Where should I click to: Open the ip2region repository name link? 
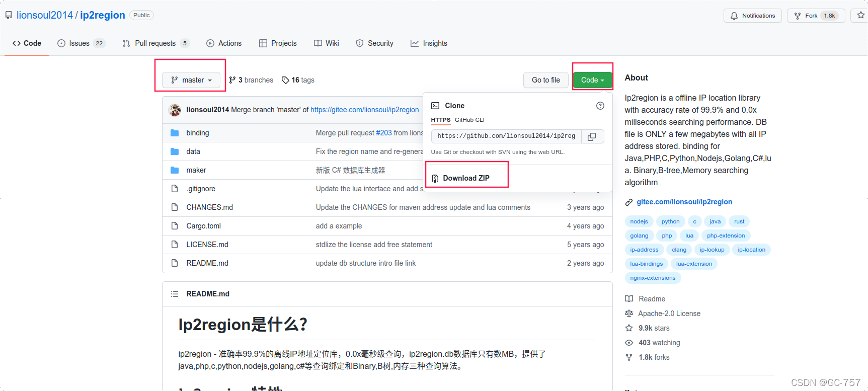coord(103,15)
